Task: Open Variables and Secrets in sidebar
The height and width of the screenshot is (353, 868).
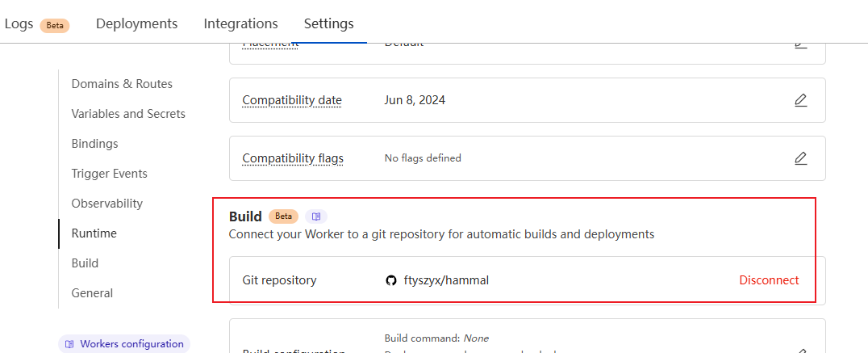Action: (128, 114)
